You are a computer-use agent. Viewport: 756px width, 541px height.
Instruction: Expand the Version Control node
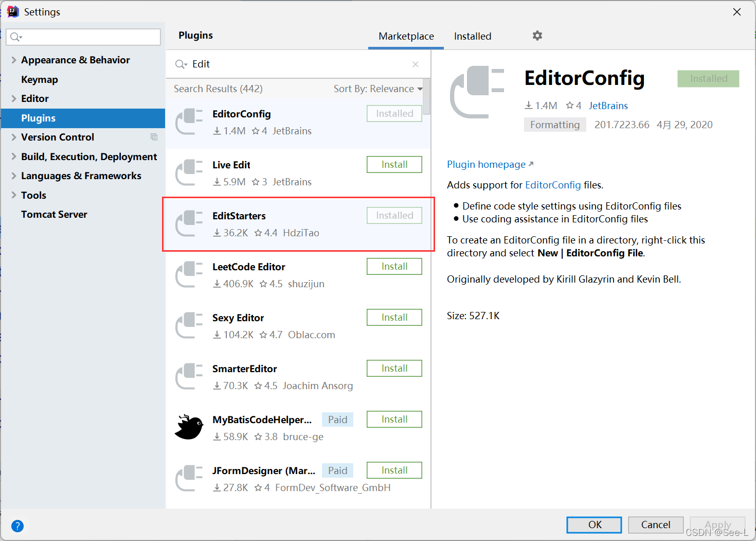click(14, 137)
